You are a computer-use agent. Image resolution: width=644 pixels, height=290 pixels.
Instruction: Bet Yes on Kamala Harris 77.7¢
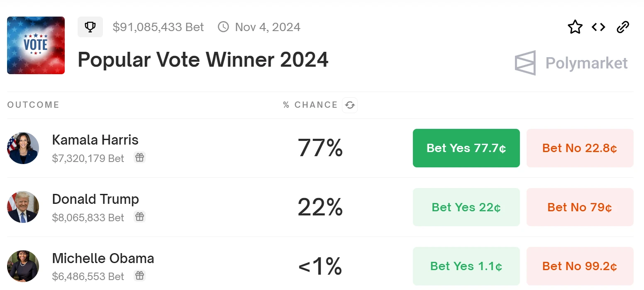click(x=466, y=148)
